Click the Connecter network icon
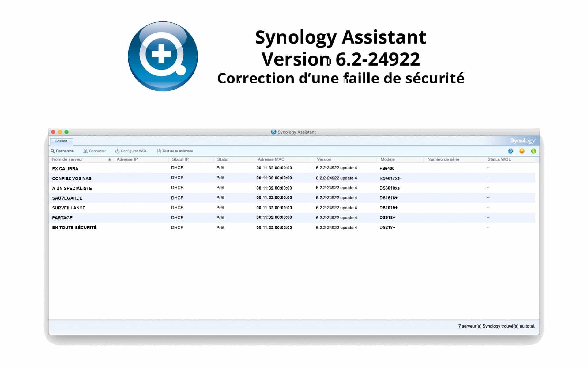Image resolution: width=588 pixels, height=368 pixels. pyautogui.click(x=85, y=151)
